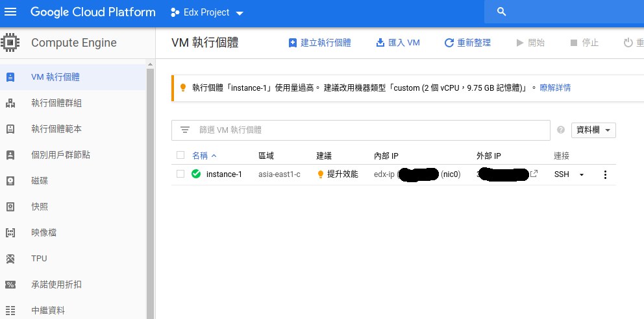Viewport: 644px width, 319px height.
Task: Open the 瞭解詳情 learn more link
Action: [555, 88]
